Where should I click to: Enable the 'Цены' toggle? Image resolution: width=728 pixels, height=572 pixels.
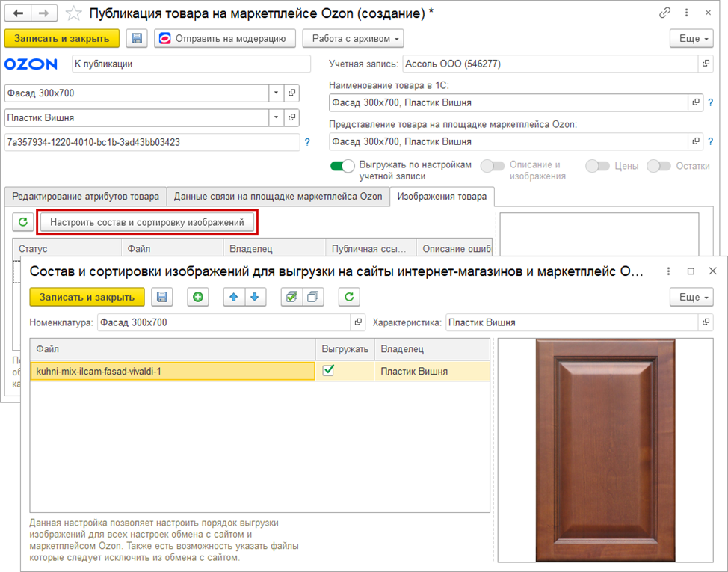[x=597, y=166]
